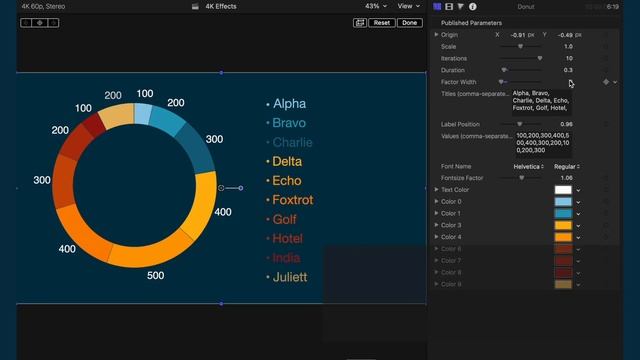The width and height of the screenshot is (640, 360).
Task: Click the orange Color 4 swatch
Action: coord(563,237)
